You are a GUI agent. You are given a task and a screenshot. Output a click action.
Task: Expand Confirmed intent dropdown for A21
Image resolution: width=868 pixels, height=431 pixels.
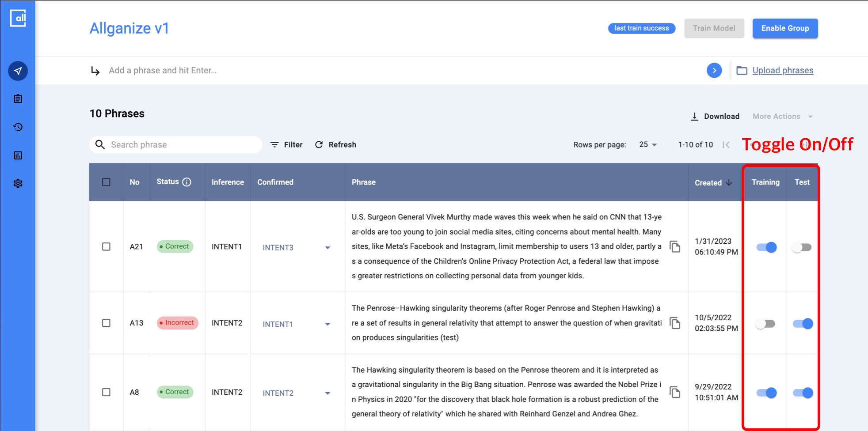pyautogui.click(x=327, y=248)
